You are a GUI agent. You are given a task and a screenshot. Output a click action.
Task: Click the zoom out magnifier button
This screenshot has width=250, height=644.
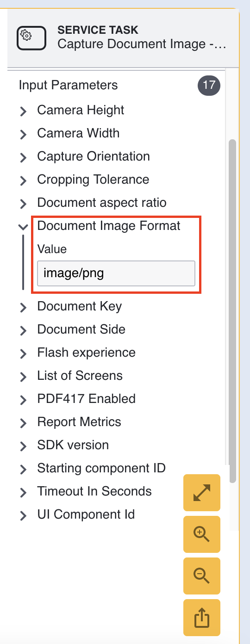[x=202, y=576]
